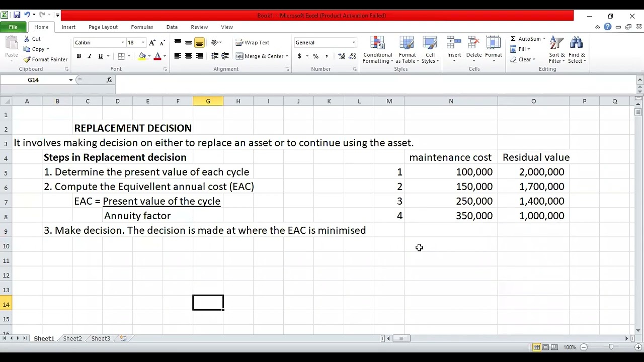
Task: Switch to the Page Layout tab
Action: click(x=103, y=27)
